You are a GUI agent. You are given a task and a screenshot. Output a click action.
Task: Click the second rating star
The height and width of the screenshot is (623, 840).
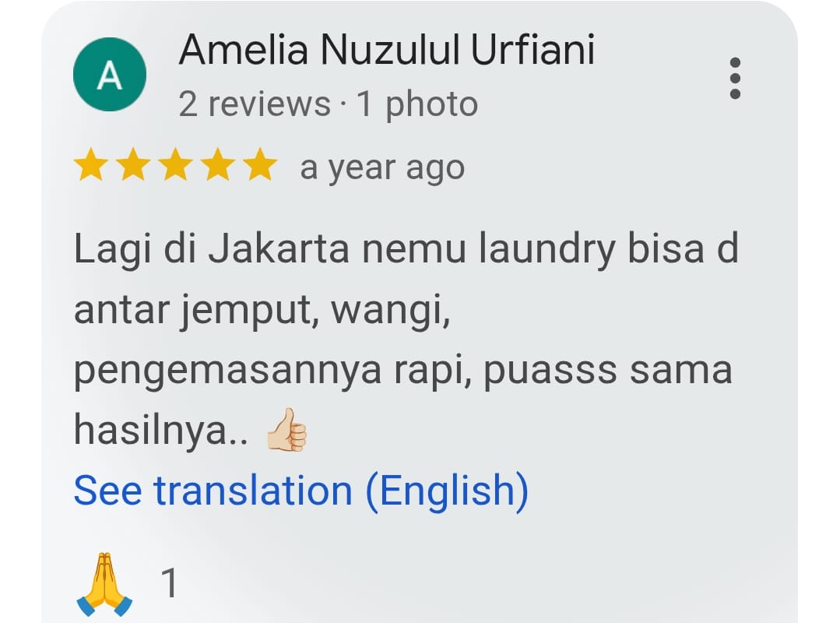pyautogui.click(x=133, y=165)
